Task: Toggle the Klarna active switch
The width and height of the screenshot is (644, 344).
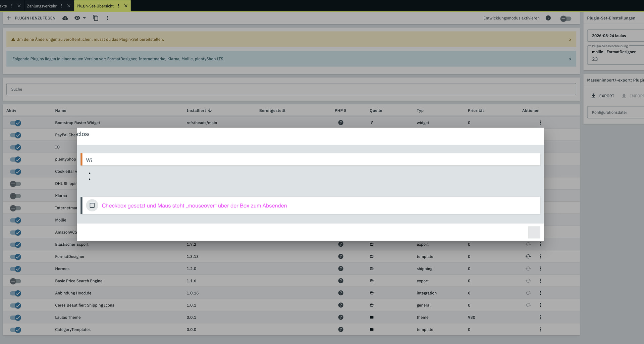Action: click(x=15, y=196)
